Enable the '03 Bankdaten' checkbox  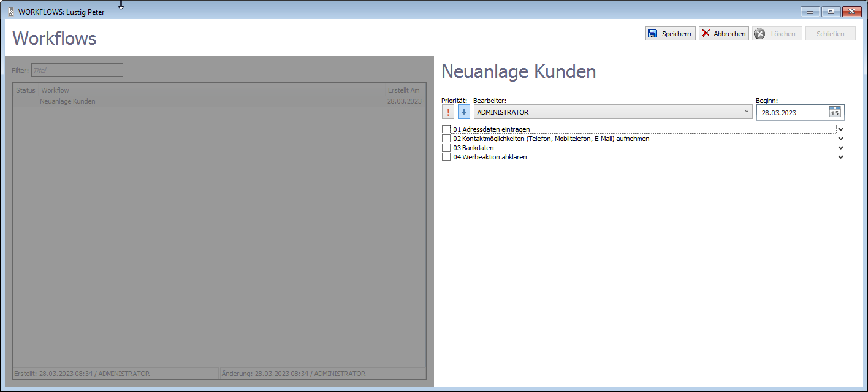click(446, 148)
